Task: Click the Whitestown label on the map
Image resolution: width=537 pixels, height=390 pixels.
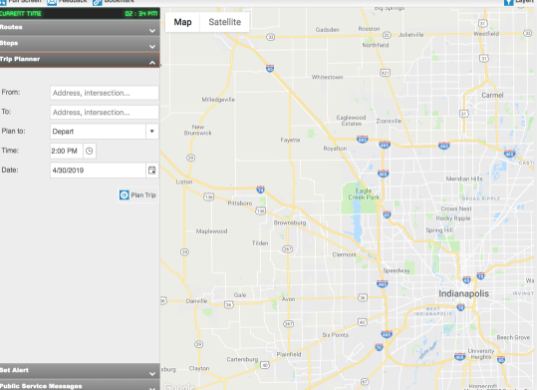Action: 327,77
